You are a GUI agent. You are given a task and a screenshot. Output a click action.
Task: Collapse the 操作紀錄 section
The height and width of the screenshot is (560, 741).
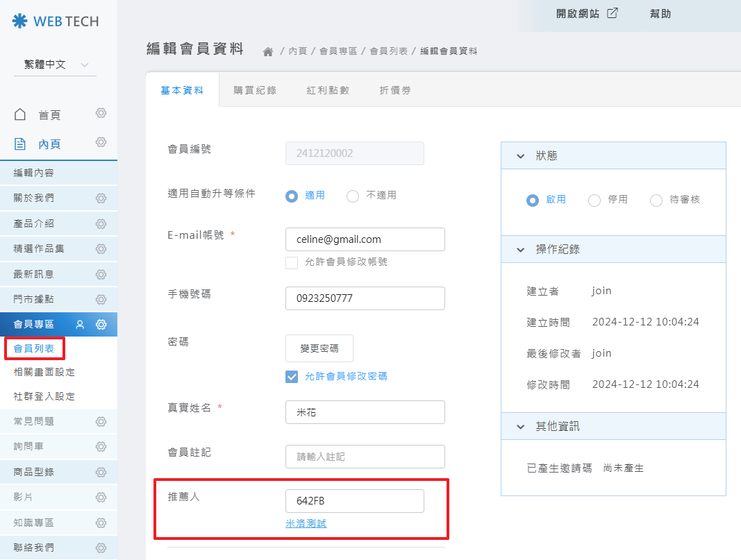[521, 249]
